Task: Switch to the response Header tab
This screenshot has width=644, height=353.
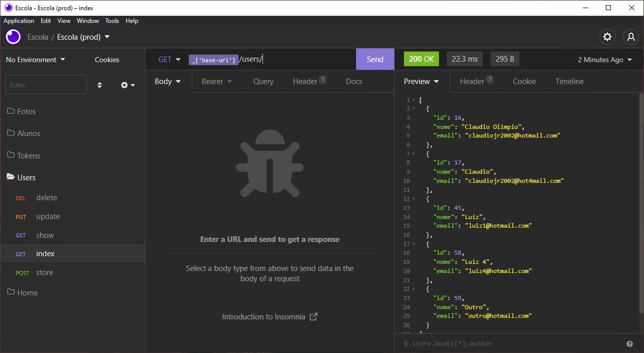Action: coord(476,81)
